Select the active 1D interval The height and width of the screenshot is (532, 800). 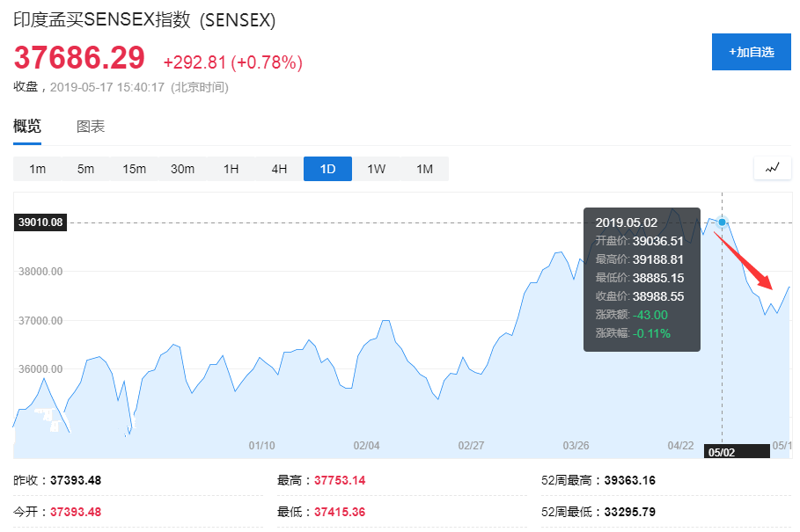pos(327,169)
